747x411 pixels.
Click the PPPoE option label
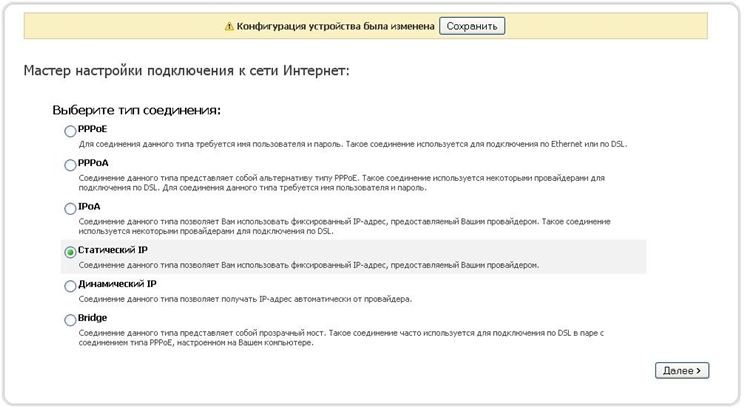pyautogui.click(x=93, y=129)
